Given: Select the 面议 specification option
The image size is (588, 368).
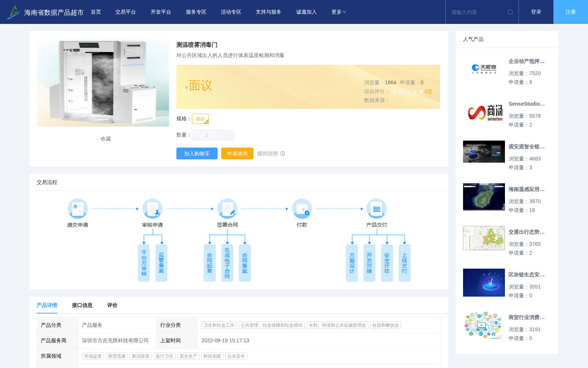Looking at the screenshot, I should 200,119.
